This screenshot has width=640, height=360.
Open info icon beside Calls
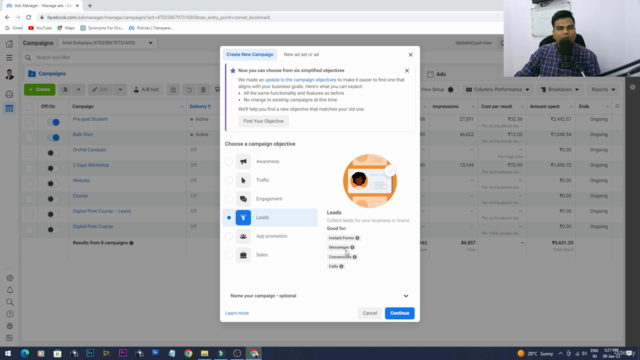click(341, 266)
